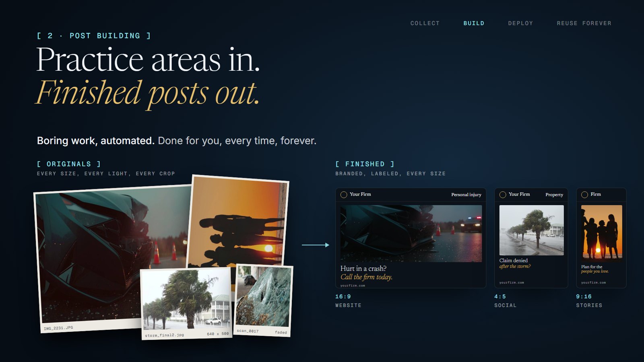Click the circle logo in the stories card header
The height and width of the screenshot is (362, 644).
[x=585, y=195]
